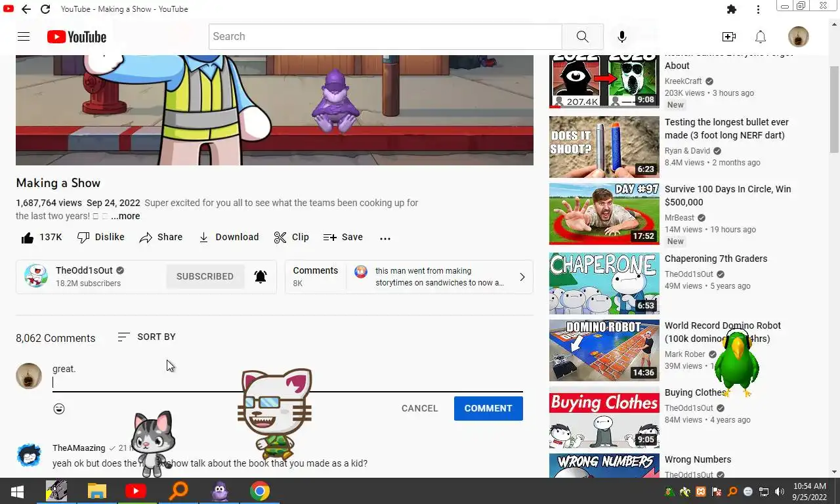The width and height of the screenshot is (840, 504).
Task: Dislike the Making a Show video
Action: [x=101, y=238]
